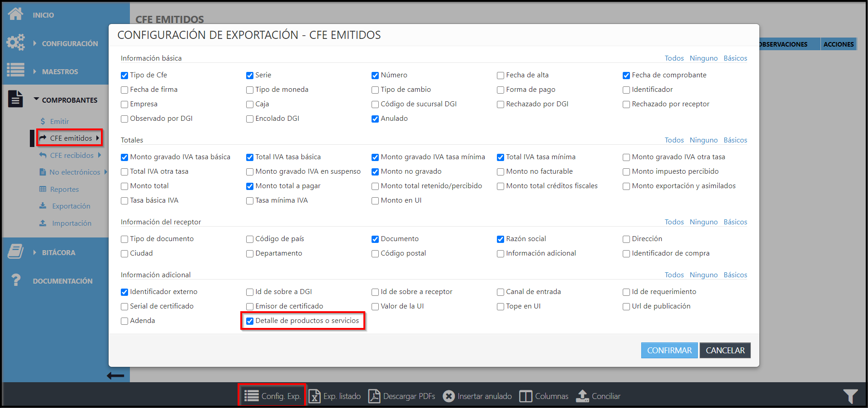
Task: Open Columnas layout icon
Action: point(525,396)
